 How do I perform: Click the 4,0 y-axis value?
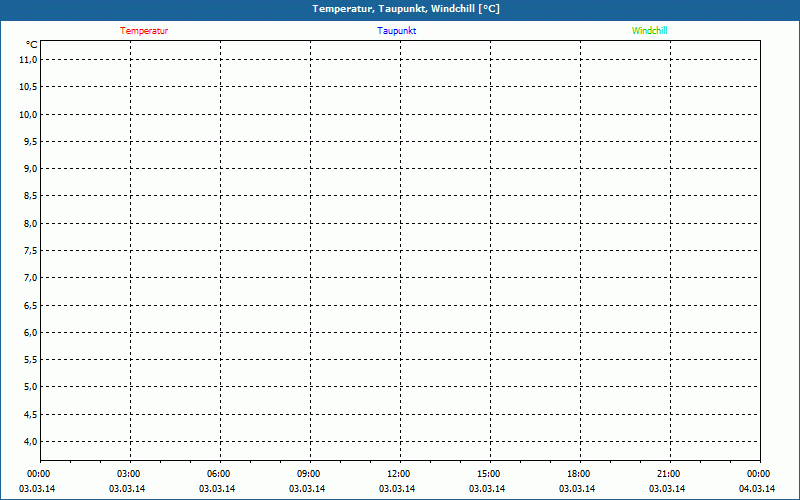pyautogui.click(x=29, y=441)
